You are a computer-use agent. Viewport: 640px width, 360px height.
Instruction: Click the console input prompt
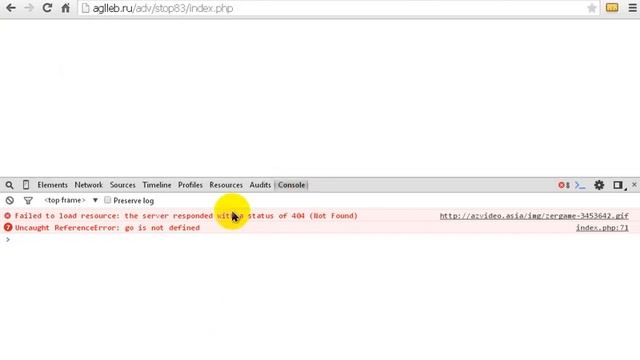[320, 240]
